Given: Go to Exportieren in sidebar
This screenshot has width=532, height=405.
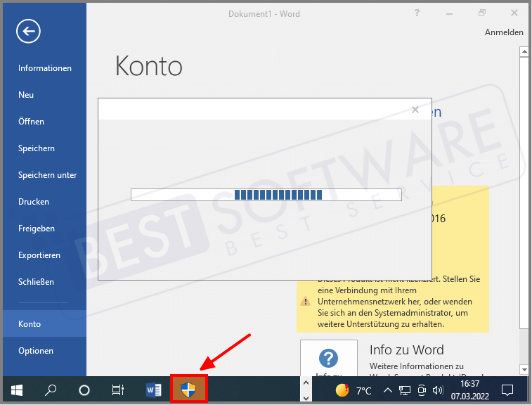Looking at the screenshot, I should click(39, 255).
